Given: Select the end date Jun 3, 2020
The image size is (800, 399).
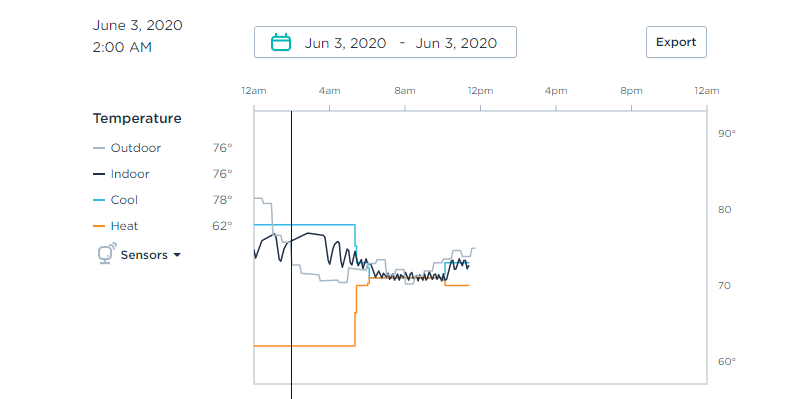Looking at the screenshot, I should coord(456,43).
